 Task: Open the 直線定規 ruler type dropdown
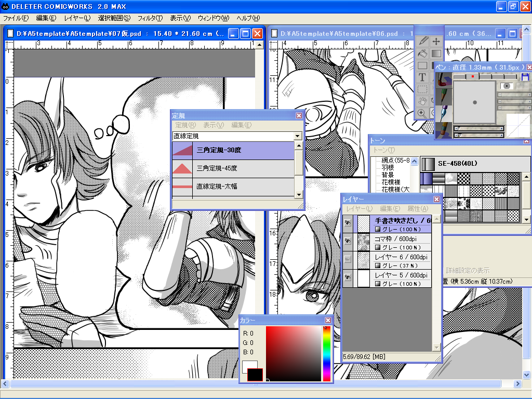click(x=298, y=136)
